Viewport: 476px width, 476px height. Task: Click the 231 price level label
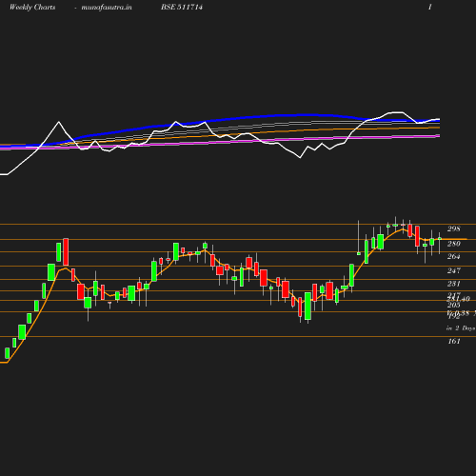(454, 284)
